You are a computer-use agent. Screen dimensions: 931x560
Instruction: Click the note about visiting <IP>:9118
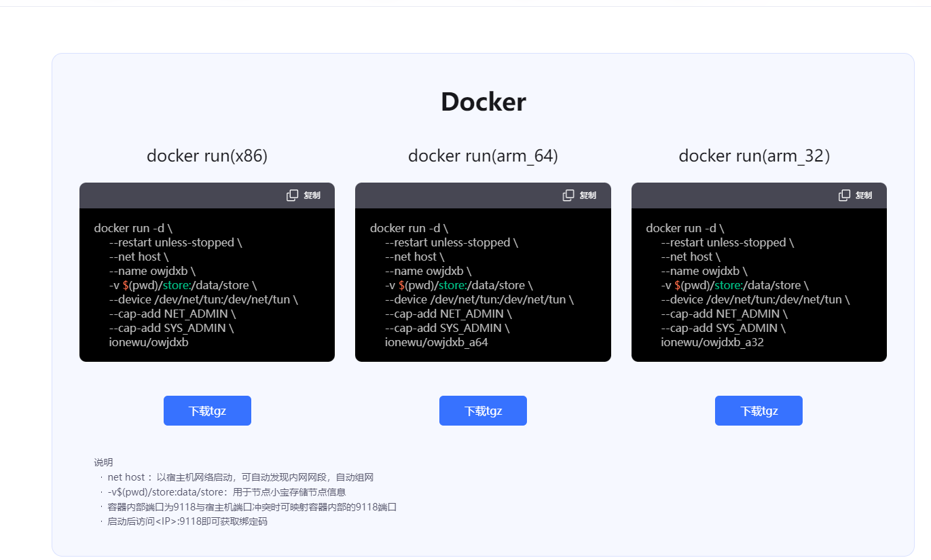187,521
